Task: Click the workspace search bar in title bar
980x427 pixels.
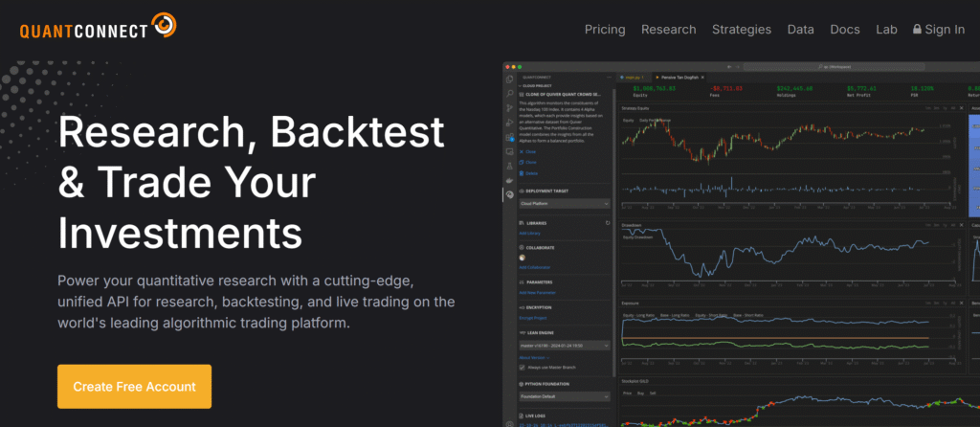Action: (834, 66)
